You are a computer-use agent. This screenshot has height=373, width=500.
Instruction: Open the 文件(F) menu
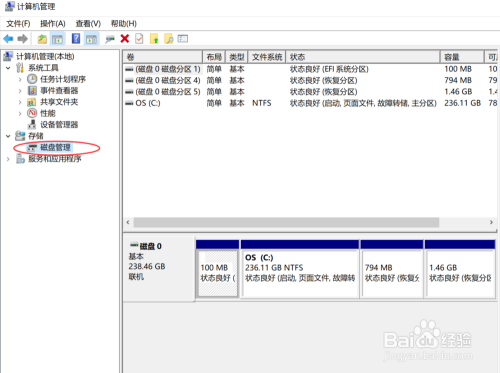(x=18, y=24)
